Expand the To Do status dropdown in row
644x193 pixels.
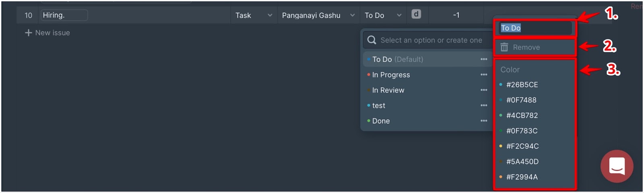click(x=399, y=15)
